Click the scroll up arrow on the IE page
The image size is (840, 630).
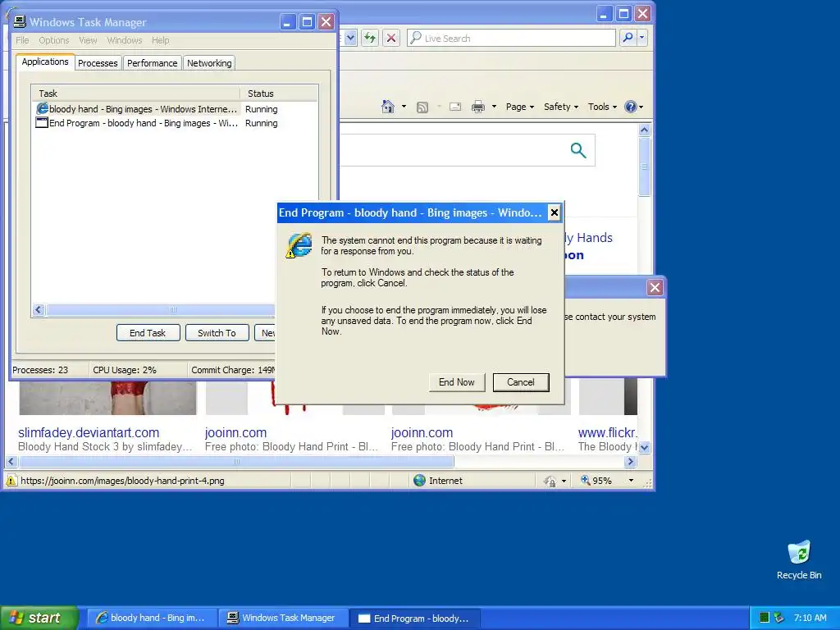click(x=645, y=130)
